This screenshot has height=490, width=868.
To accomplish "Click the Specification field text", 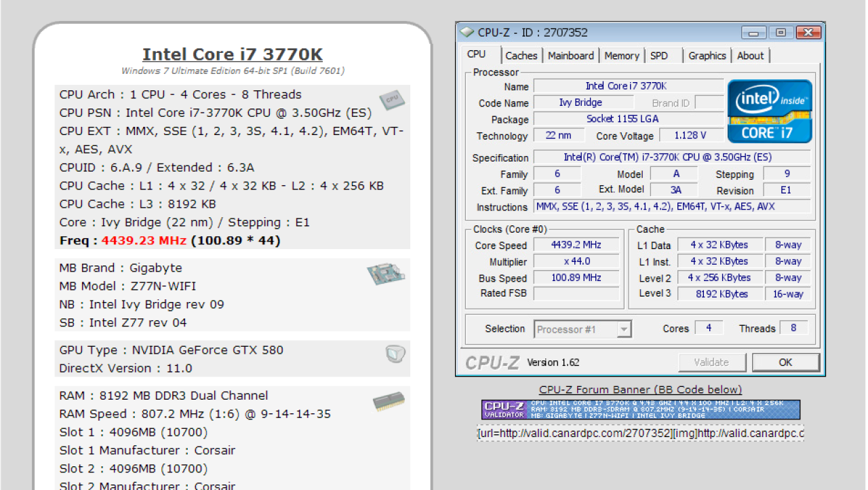I will tap(672, 157).
